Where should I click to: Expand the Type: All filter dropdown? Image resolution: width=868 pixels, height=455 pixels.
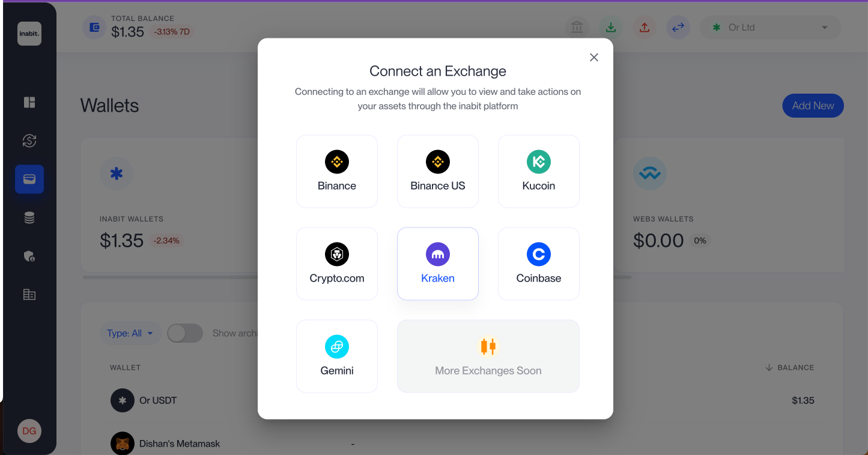tap(130, 333)
